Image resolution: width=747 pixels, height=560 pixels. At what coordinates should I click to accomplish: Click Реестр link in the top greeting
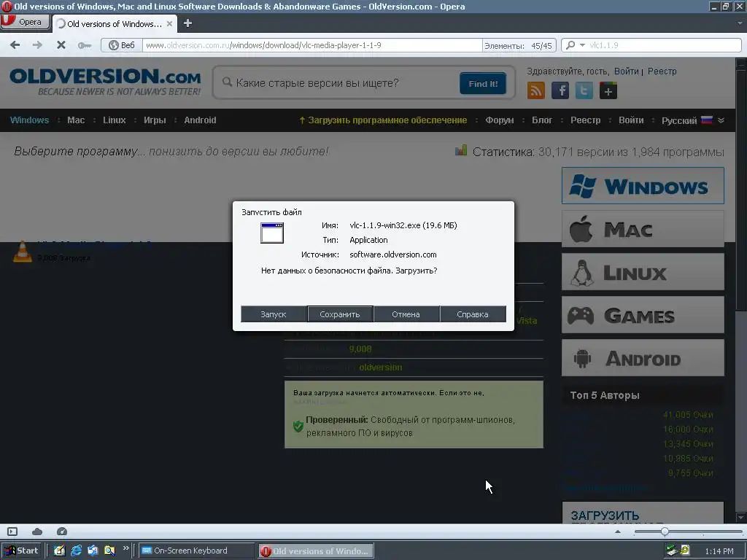tap(662, 71)
